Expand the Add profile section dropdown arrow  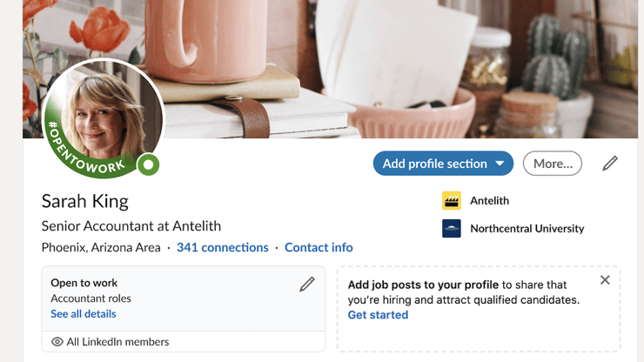tap(500, 164)
